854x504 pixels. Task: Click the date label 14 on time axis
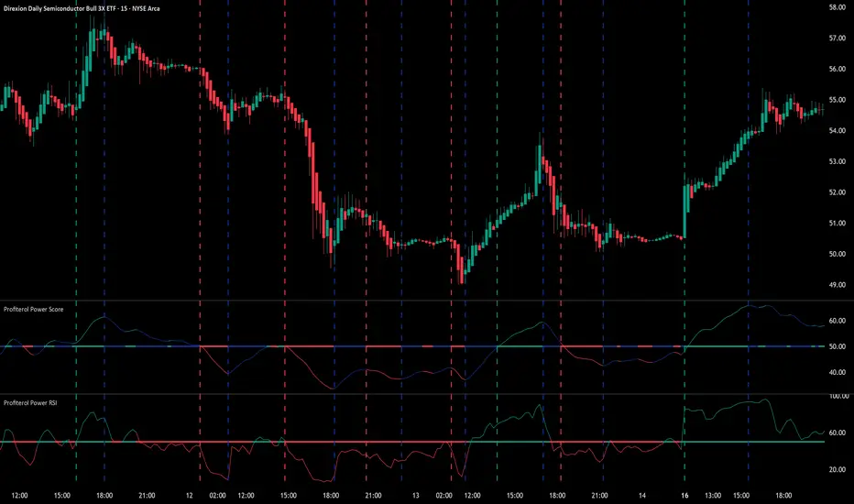(x=642, y=496)
